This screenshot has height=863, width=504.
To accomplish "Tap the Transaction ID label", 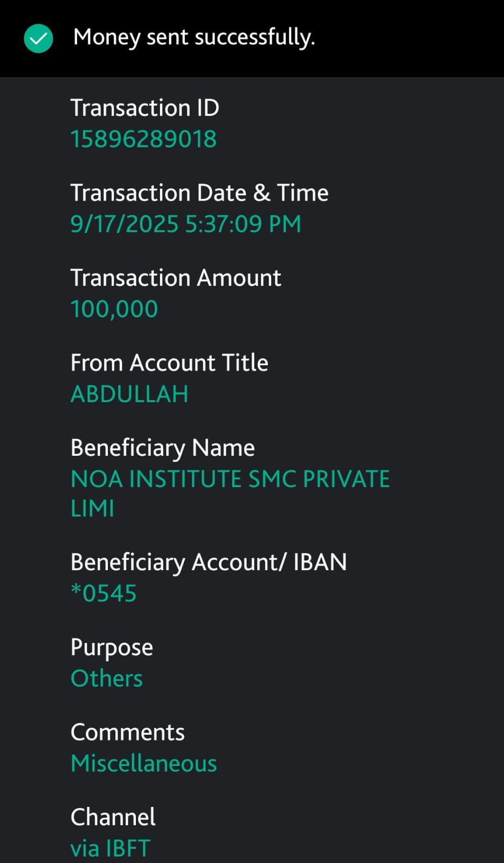I will pos(144,108).
